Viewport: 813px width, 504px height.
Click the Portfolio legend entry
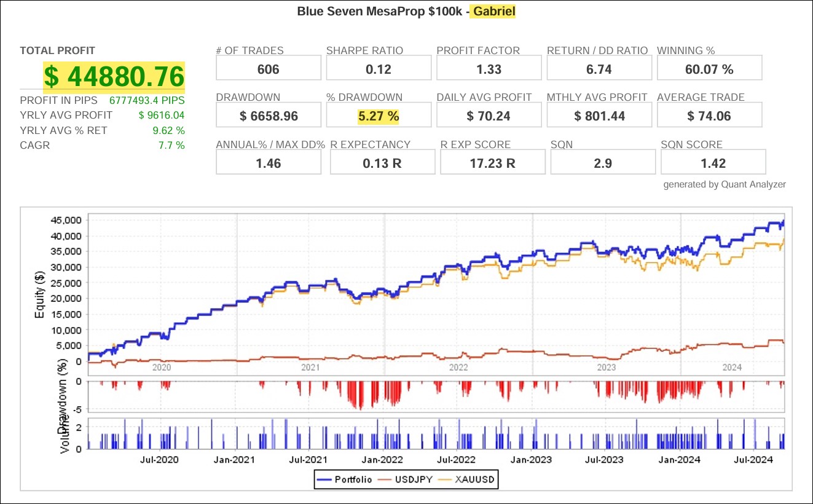(x=345, y=479)
